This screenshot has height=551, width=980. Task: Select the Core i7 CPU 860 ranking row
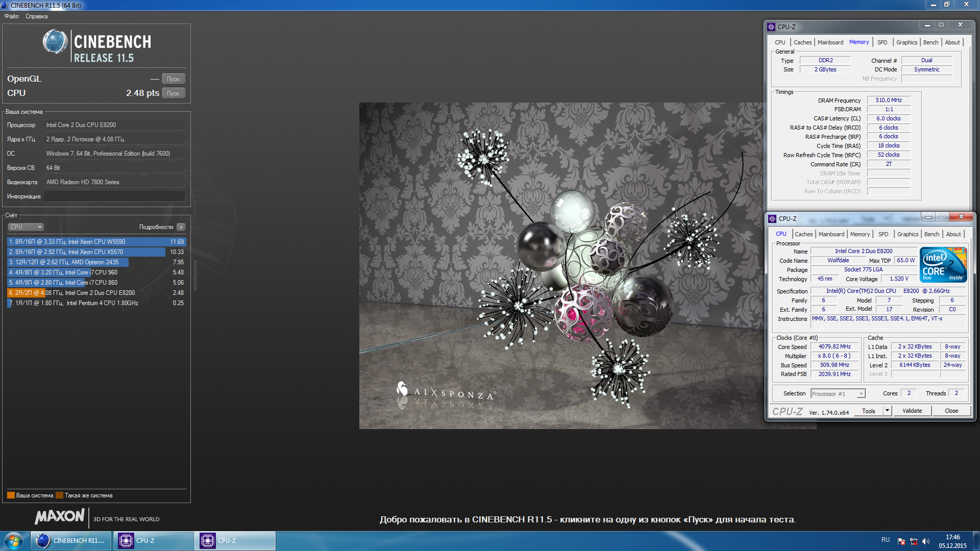(x=96, y=283)
